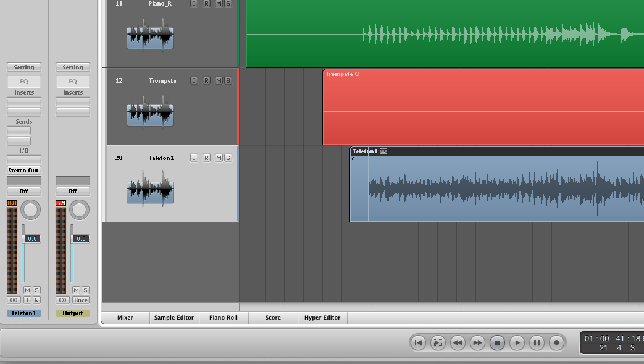Click the Record transport button
The width and height of the screenshot is (644, 364).
pyautogui.click(x=556, y=342)
